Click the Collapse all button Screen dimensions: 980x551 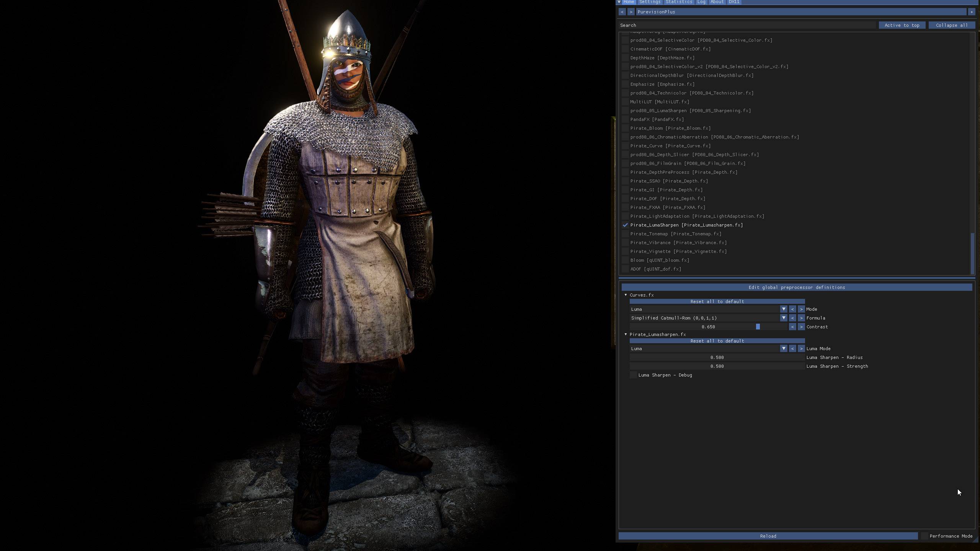(952, 25)
